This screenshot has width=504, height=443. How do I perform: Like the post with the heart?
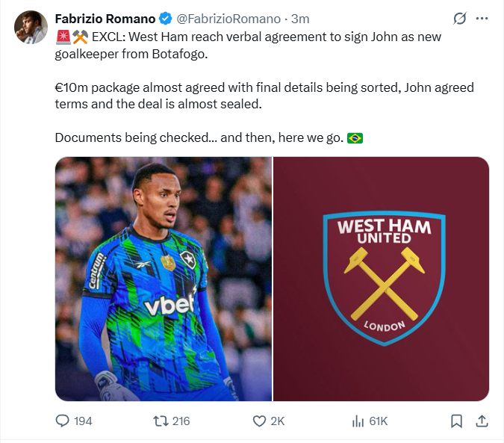259,421
